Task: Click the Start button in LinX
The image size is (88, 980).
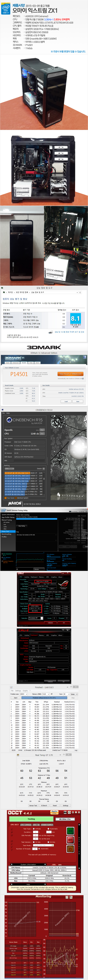Action: (16, 698)
